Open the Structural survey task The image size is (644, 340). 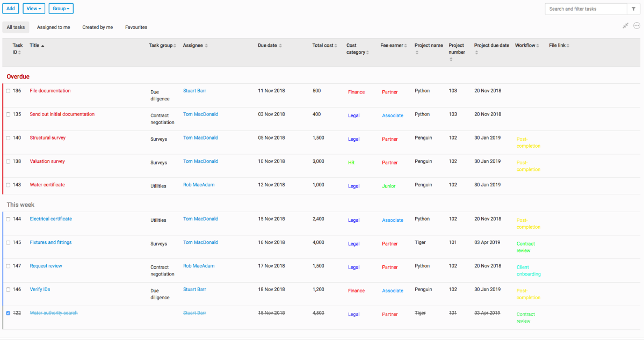[48, 138]
